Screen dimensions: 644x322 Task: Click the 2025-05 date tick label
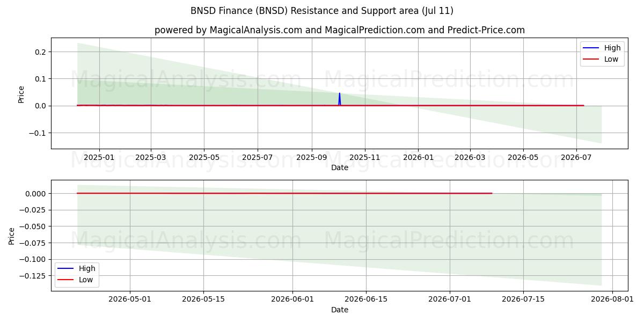pyautogui.click(x=204, y=157)
